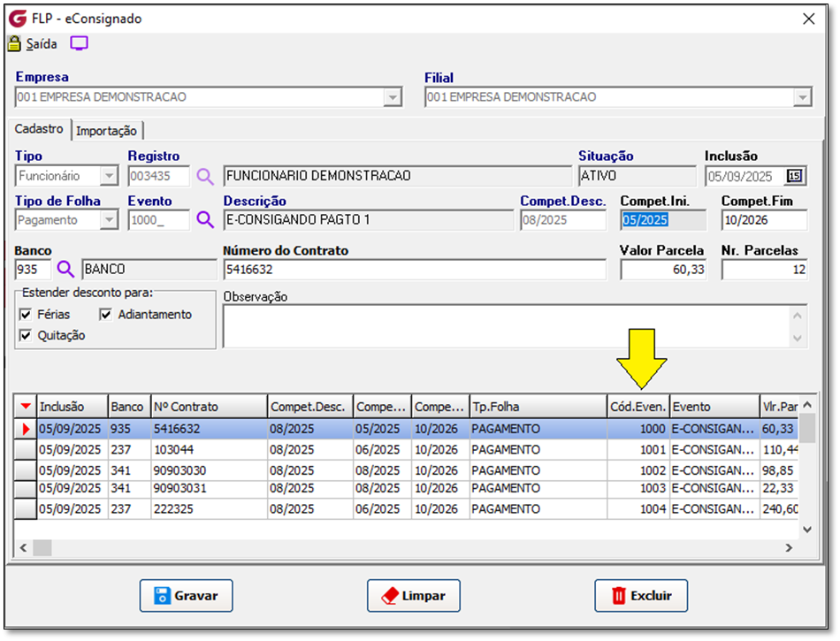Screen dimensions: 840x641
Task: Close the eConsignado window
Action: coord(808,19)
